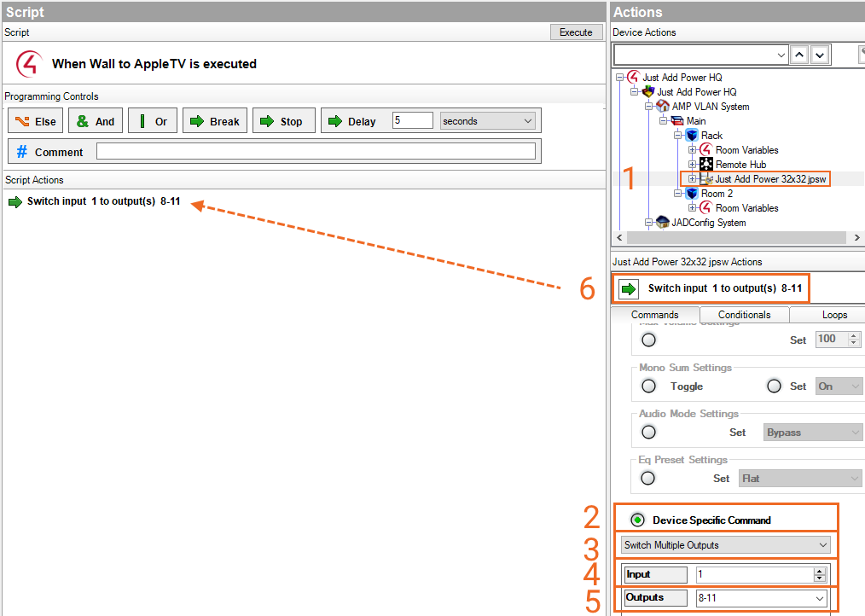Select the Switch input script action row
Image resolution: width=865 pixels, height=616 pixels.
point(104,201)
